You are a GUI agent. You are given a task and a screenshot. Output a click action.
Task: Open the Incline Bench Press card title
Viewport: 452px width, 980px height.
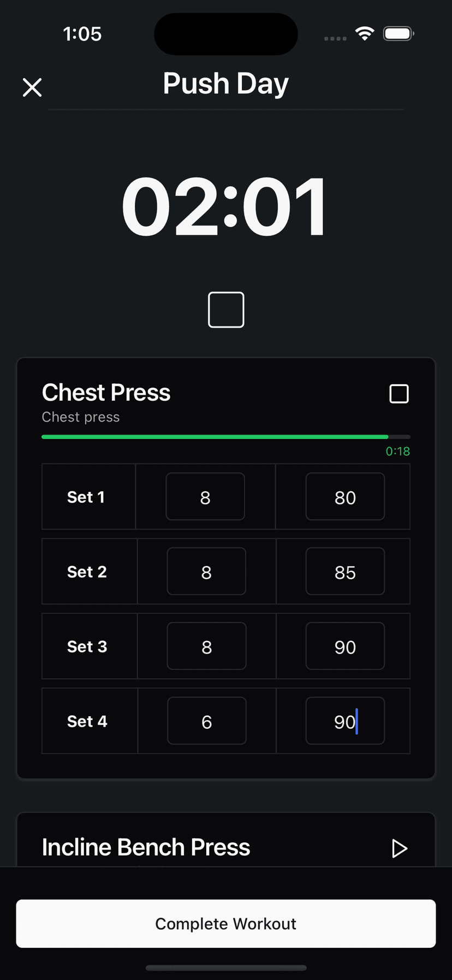point(146,847)
